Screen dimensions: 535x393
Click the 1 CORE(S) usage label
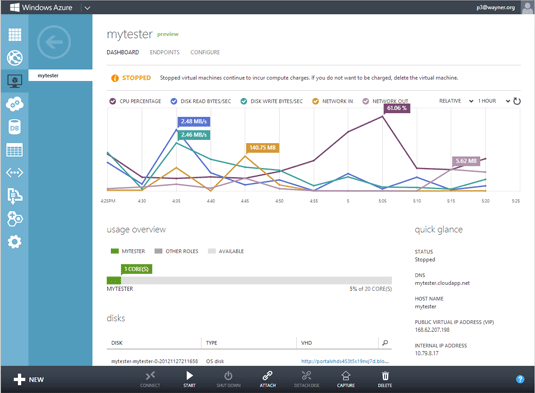(136, 269)
